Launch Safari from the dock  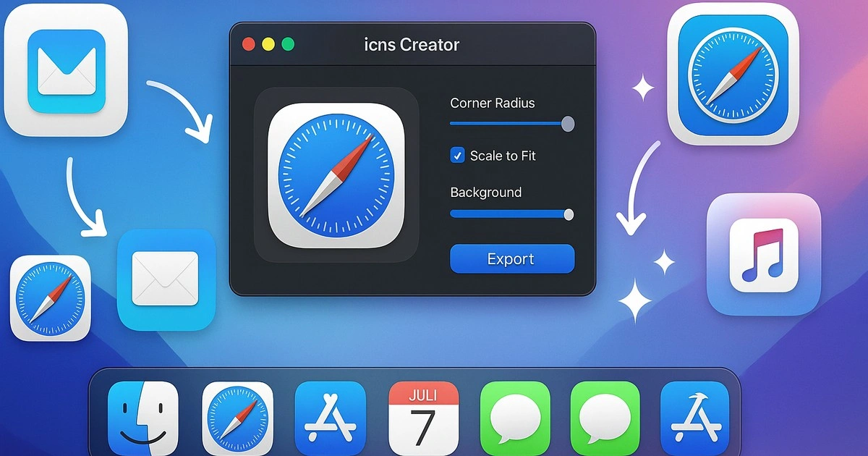[238, 418]
